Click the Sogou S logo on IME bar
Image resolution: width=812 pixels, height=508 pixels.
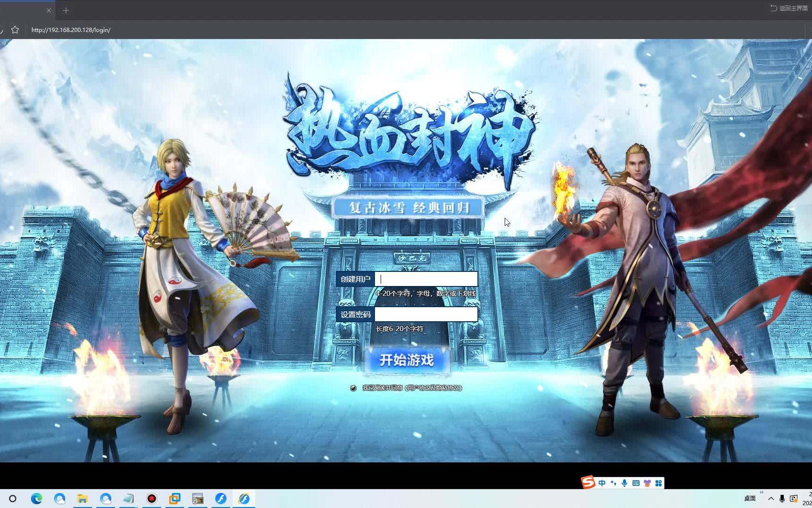(x=588, y=483)
